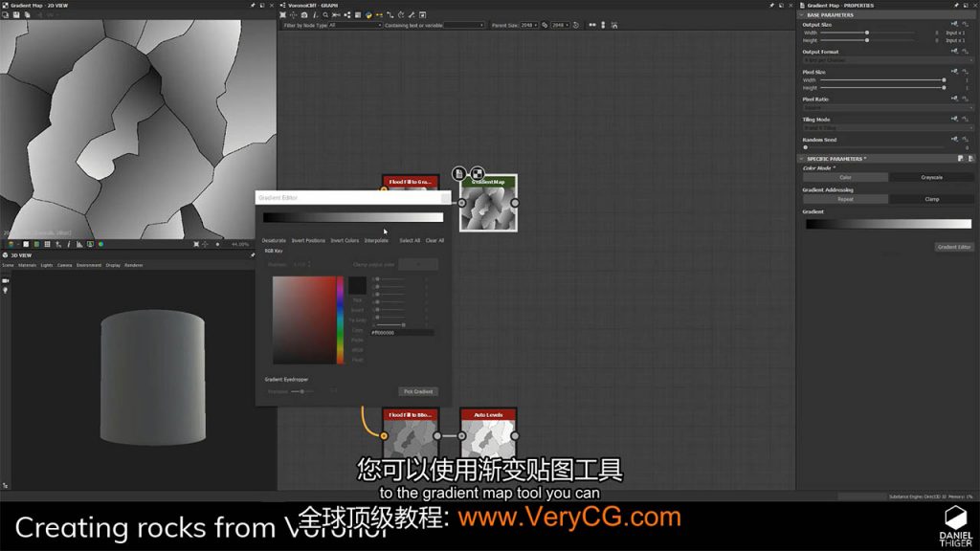Select the Grayscale option for Color Mode
Viewport: 980px width, 551px height.
(931, 177)
